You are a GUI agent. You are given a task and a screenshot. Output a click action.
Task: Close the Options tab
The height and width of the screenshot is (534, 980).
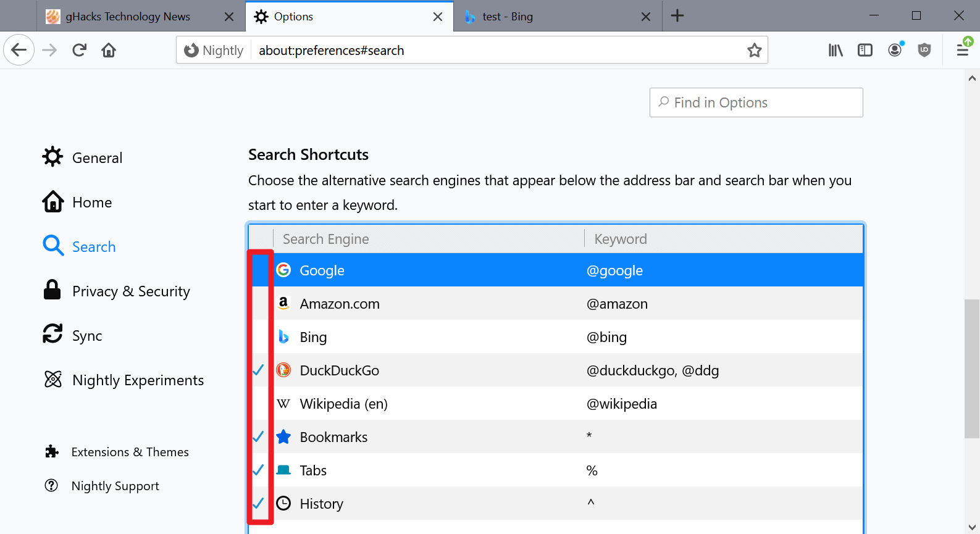tap(438, 17)
